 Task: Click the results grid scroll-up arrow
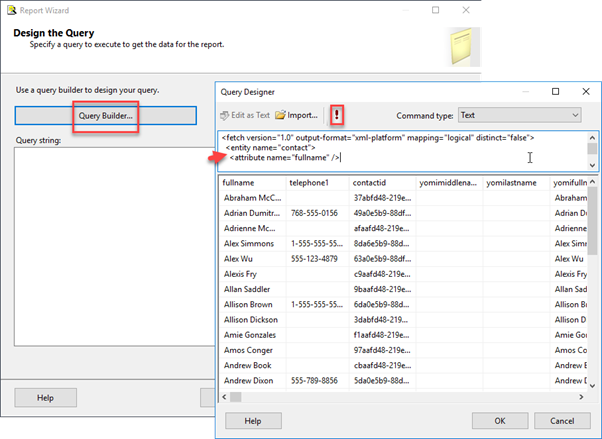click(x=592, y=182)
